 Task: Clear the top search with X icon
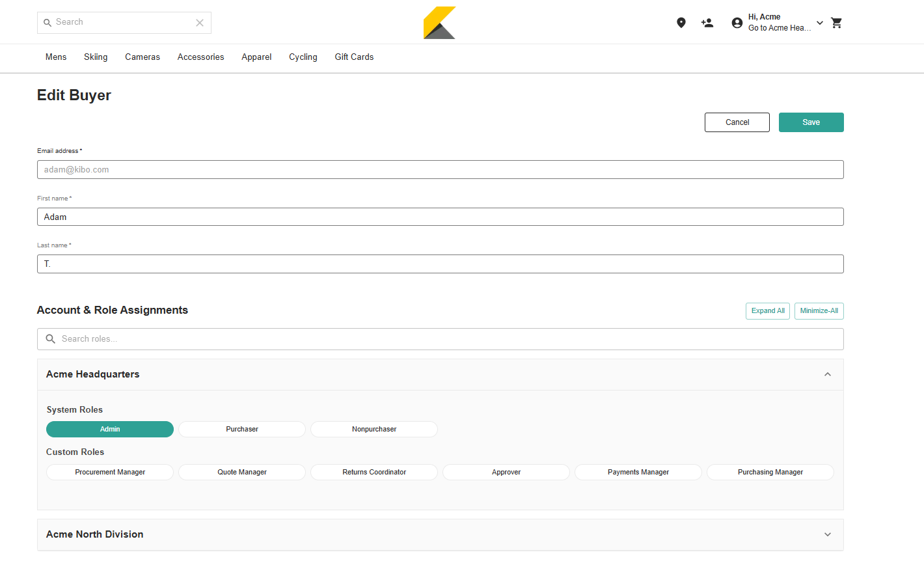[200, 23]
